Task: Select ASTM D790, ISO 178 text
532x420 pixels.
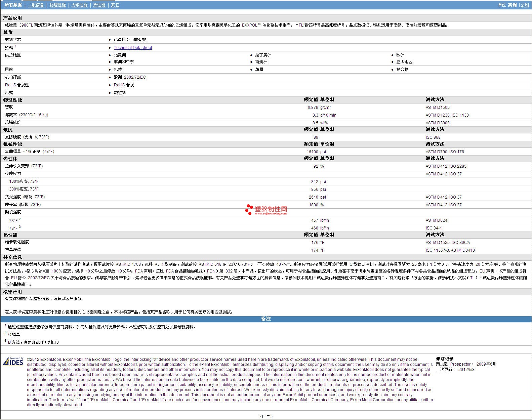Action: [x=445, y=152]
